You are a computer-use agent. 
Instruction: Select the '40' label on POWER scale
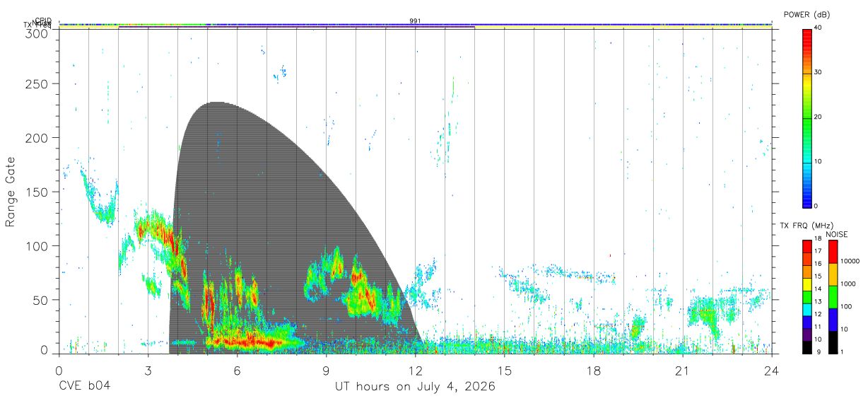[819, 28]
